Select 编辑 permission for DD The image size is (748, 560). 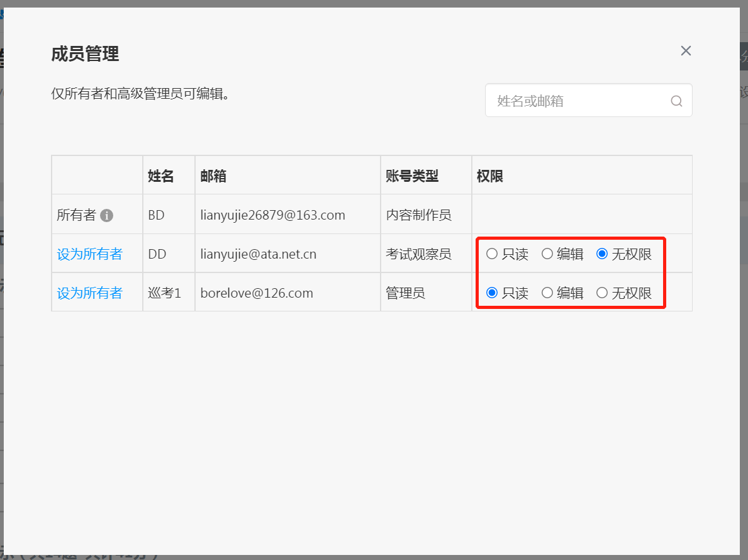(x=547, y=254)
